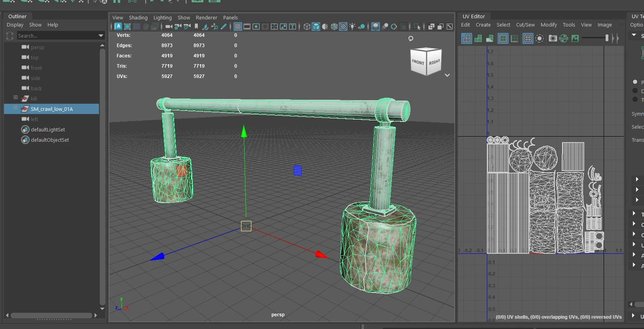
Task: Toggle UV Editor grid display icon
Action: coord(528,38)
